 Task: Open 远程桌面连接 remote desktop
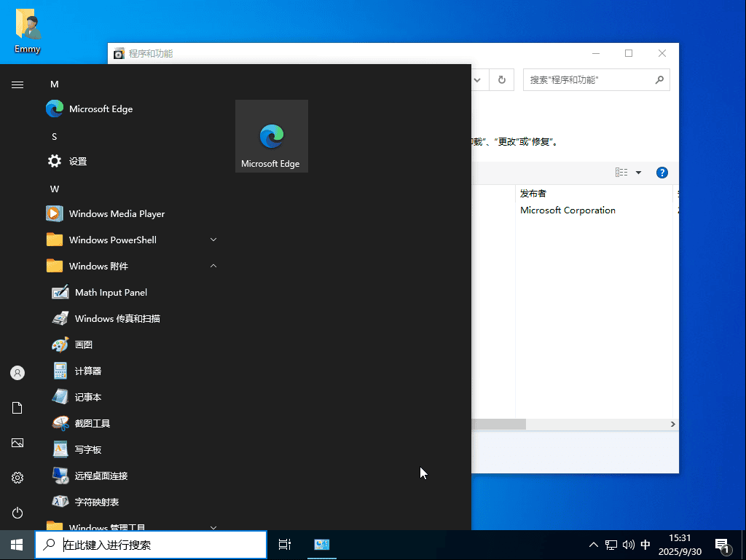tap(101, 476)
